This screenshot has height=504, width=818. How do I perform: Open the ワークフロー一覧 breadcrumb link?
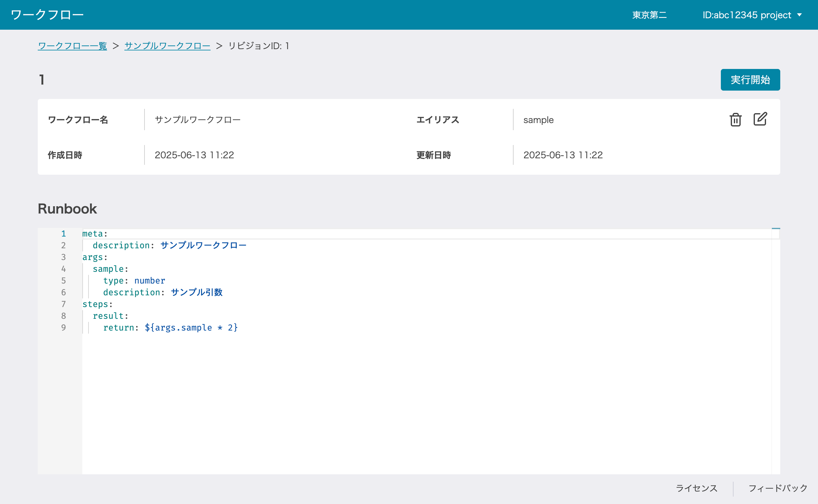(x=72, y=46)
